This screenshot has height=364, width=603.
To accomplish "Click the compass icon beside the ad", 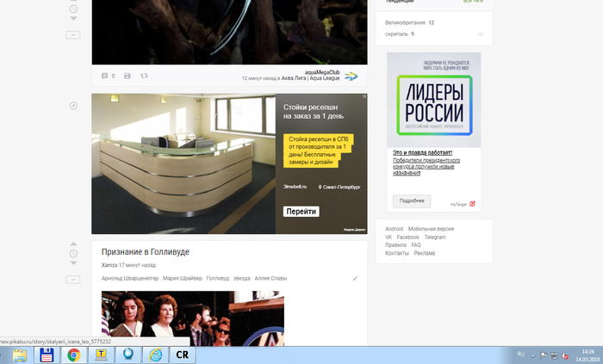I will pos(73,106).
